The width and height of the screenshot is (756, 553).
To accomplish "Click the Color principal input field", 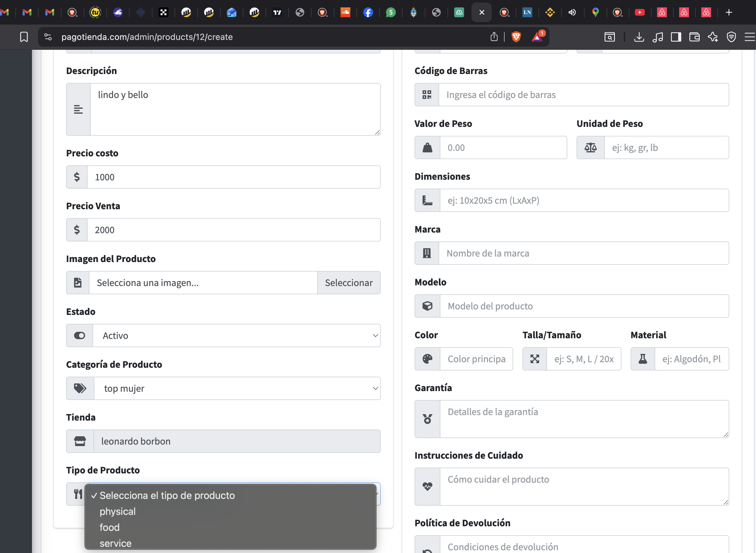I will point(476,359).
